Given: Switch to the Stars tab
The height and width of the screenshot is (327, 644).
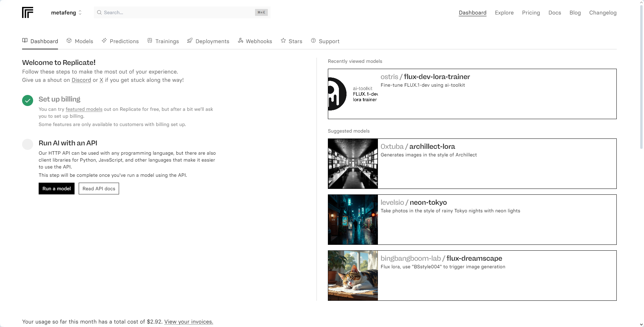Looking at the screenshot, I should pos(291,41).
